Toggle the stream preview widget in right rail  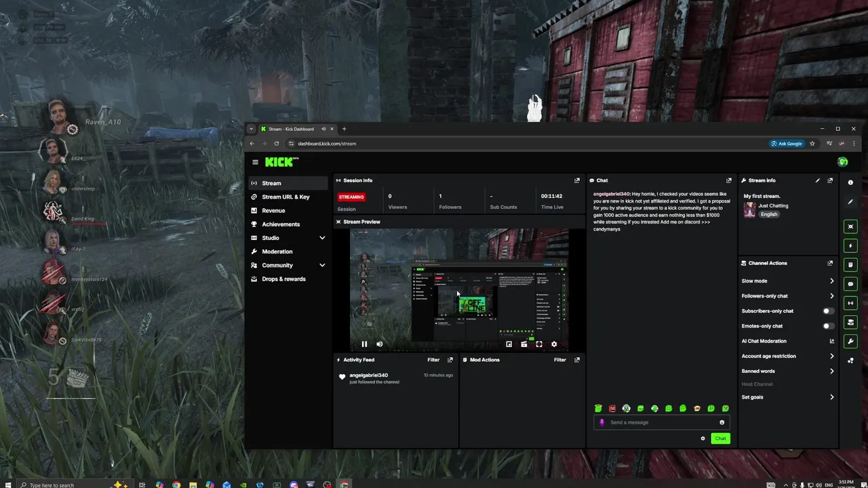[x=850, y=226]
